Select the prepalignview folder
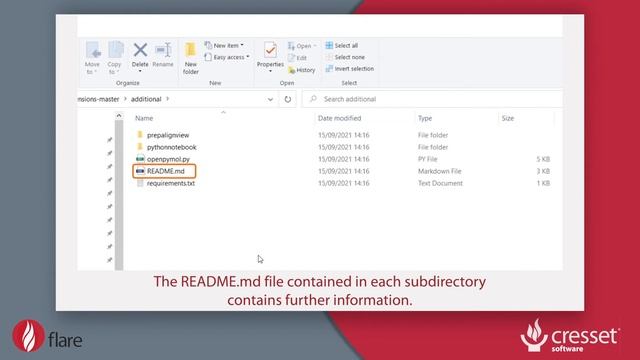This screenshot has width=640, height=360. point(168,135)
